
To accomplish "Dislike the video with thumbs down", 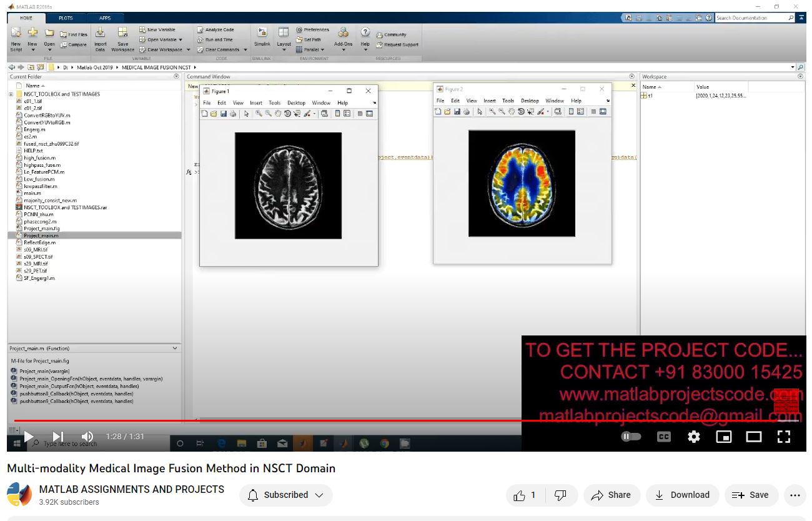I will click(560, 495).
